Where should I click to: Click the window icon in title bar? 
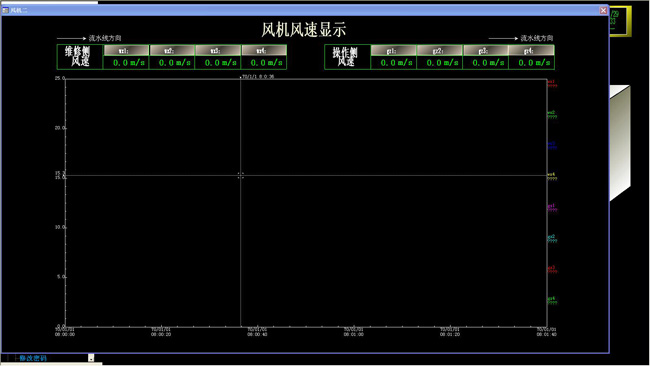click(x=5, y=10)
